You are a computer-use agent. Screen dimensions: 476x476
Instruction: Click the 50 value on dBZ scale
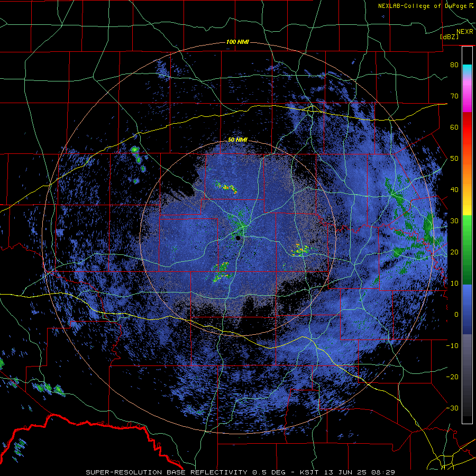(454, 159)
